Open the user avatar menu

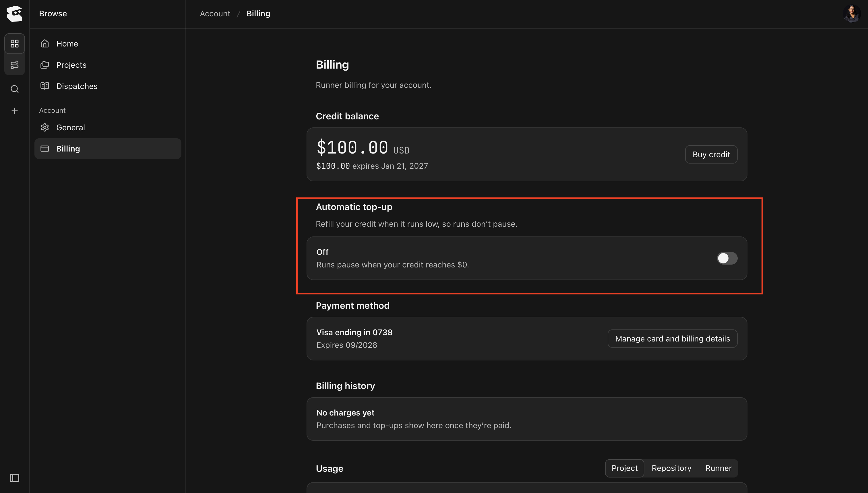point(852,13)
